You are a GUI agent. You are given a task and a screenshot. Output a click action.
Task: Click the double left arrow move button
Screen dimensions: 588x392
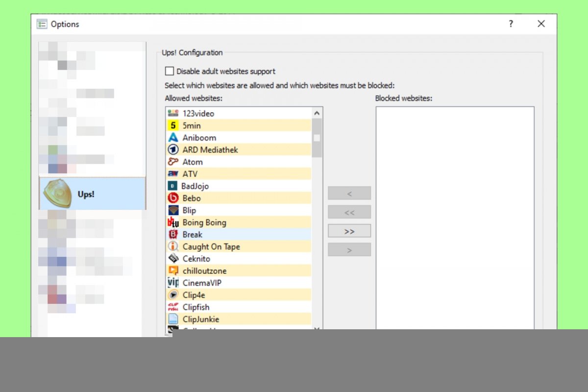pos(349,212)
